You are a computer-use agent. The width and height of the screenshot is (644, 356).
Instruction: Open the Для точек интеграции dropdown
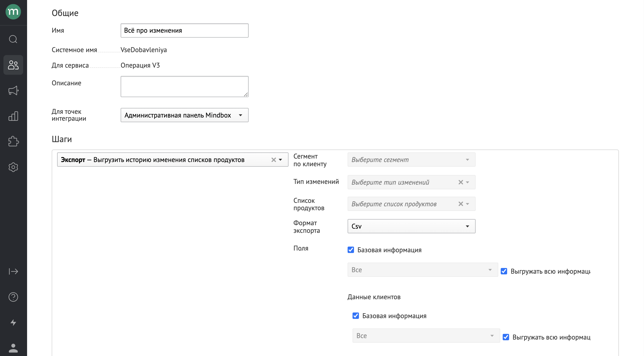(184, 115)
